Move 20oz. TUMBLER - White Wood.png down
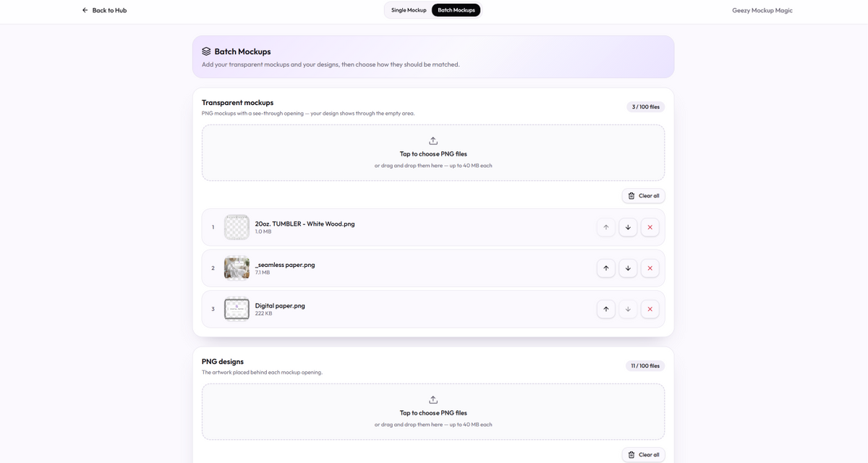 [628, 227]
